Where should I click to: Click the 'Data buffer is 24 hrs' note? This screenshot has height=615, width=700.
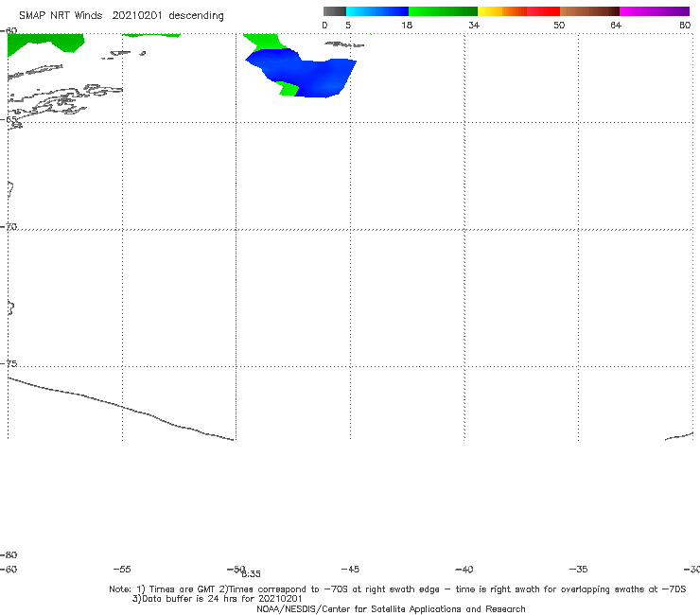(x=218, y=599)
